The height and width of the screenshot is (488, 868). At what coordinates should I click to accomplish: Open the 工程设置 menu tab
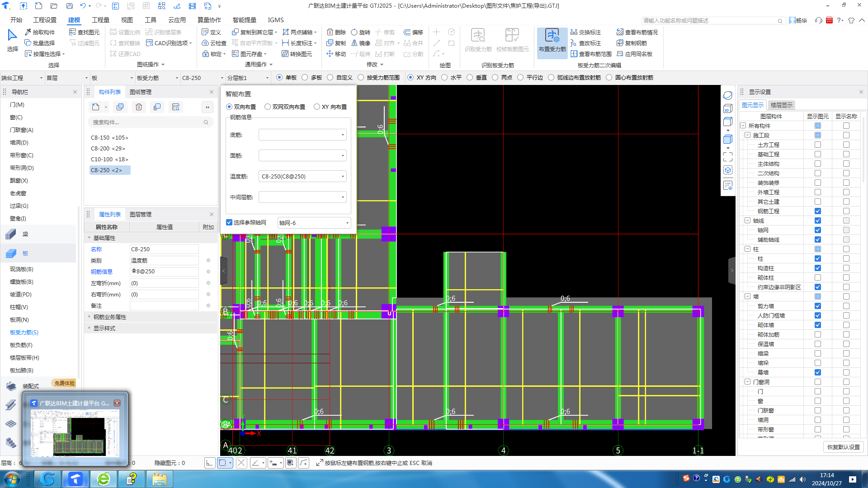click(x=45, y=20)
